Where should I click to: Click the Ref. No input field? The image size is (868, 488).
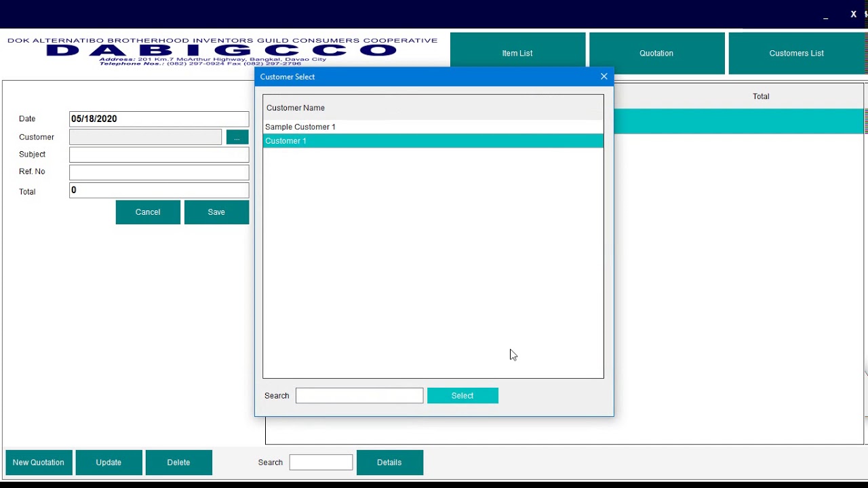pyautogui.click(x=159, y=172)
